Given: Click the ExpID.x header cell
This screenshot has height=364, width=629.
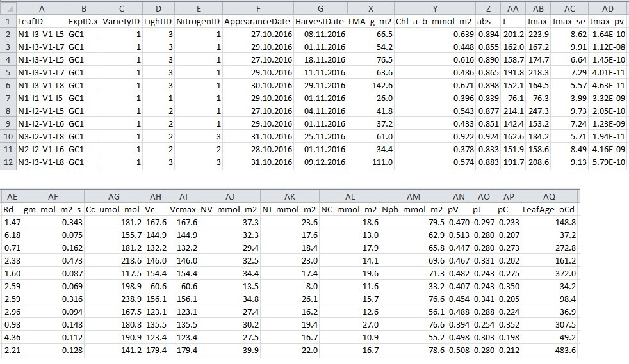Looking at the screenshot, I should [x=83, y=22].
